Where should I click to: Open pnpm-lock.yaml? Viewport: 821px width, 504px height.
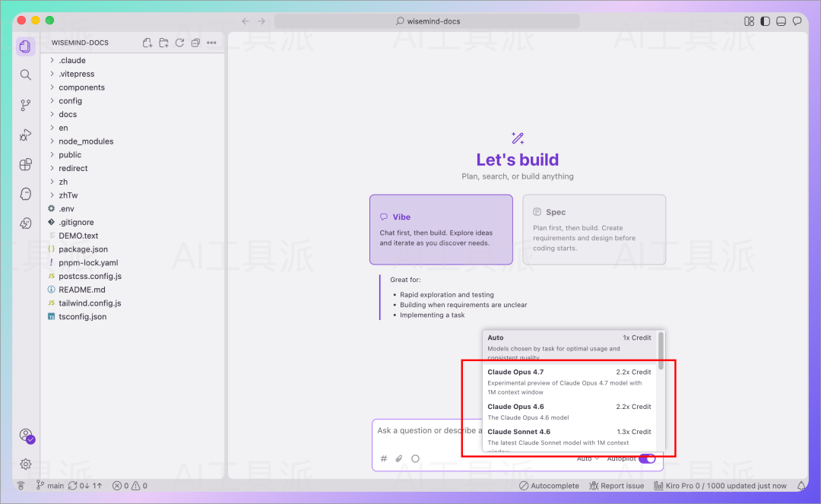(133, 263)
